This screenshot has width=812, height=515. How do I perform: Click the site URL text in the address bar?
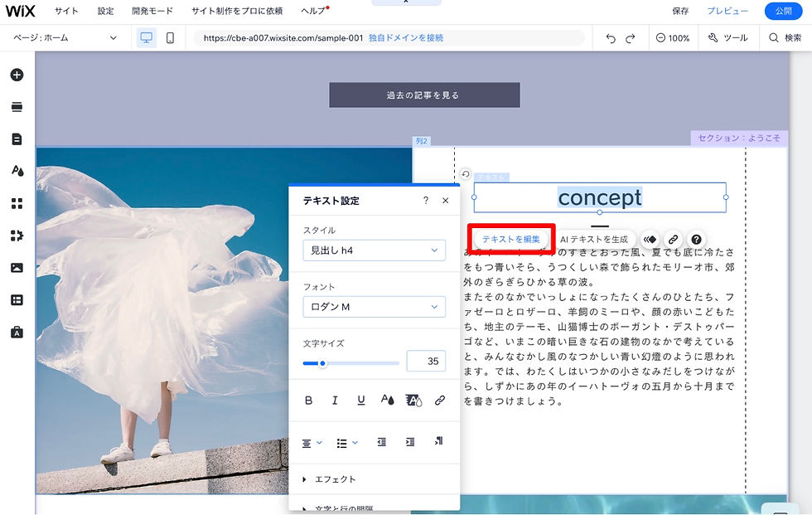tap(283, 38)
